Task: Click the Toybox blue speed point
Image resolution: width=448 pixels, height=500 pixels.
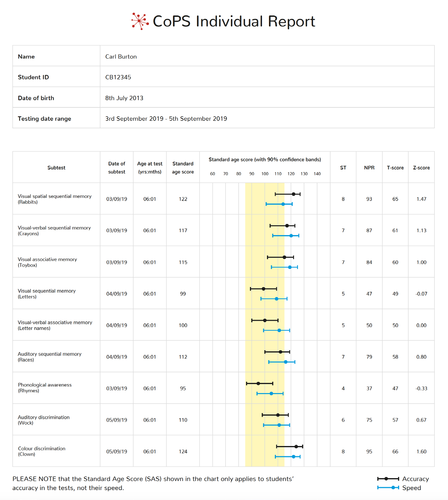Action: 290,267
